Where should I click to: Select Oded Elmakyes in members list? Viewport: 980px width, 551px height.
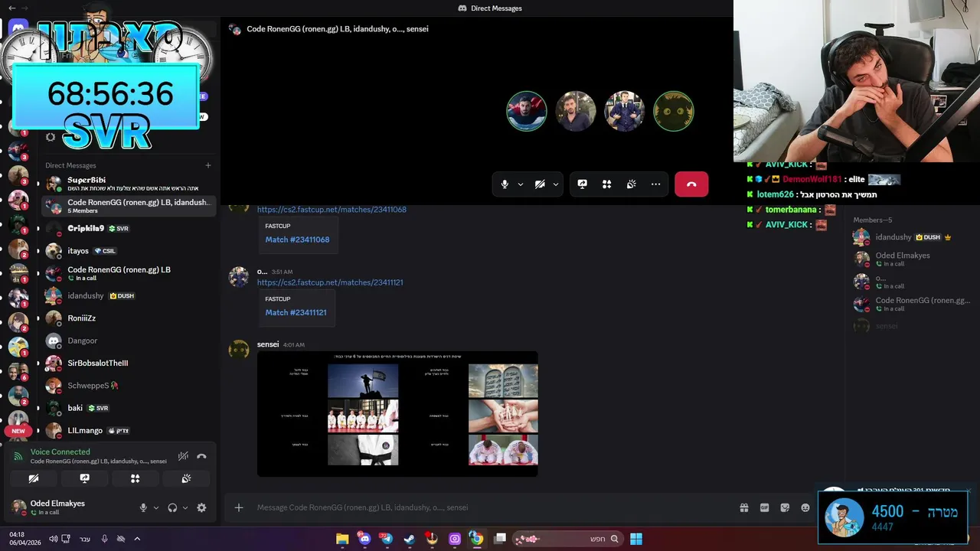(911, 259)
